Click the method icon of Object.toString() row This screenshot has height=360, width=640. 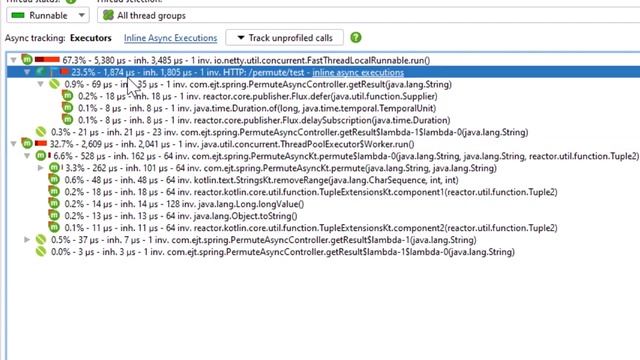coord(54,216)
